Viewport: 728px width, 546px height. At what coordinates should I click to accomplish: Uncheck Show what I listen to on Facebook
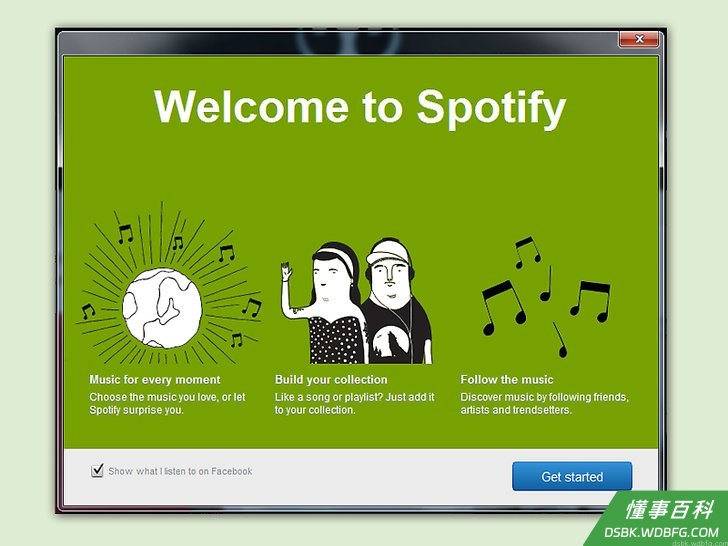(x=97, y=471)
